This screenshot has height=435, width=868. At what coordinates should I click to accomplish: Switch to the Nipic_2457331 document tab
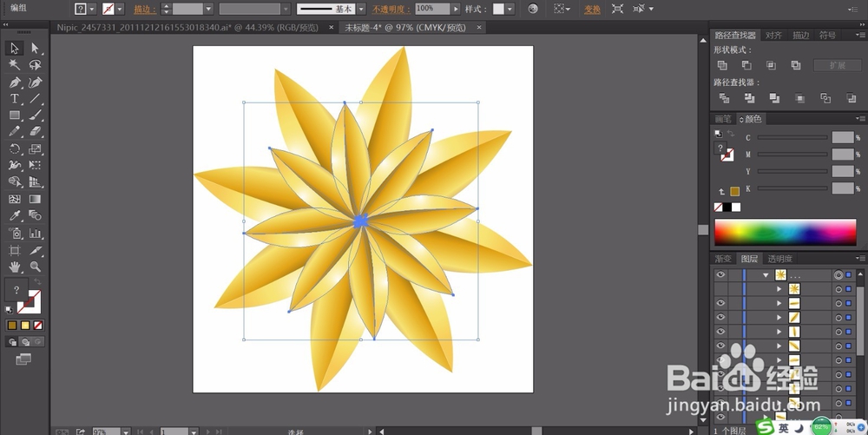187,27
